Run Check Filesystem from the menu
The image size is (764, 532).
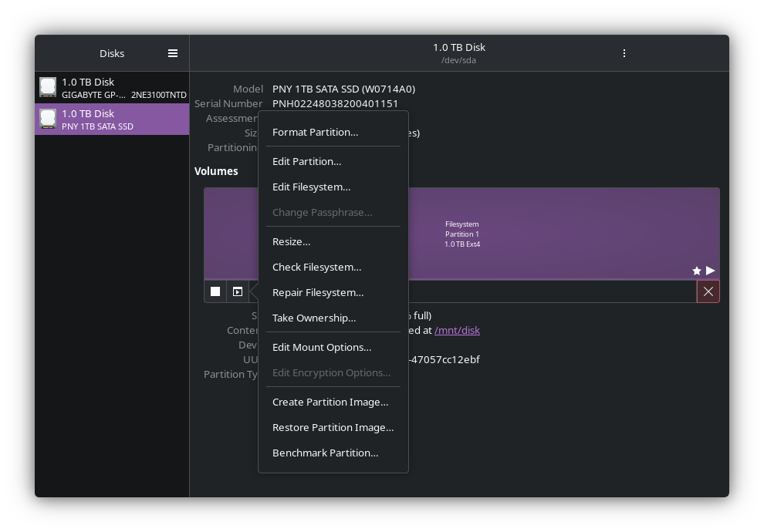pos(316,267)
